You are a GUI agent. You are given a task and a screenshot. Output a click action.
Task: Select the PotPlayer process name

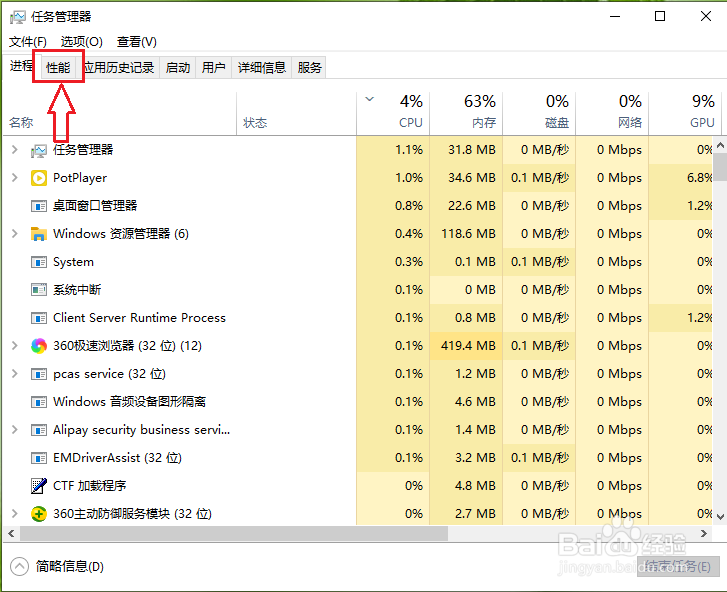(x=80, y=178)
